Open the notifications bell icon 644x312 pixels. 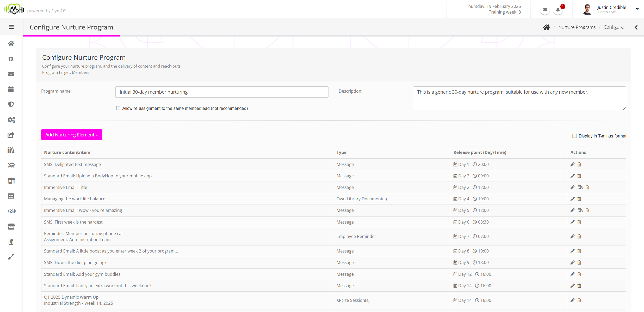[558, 10]
